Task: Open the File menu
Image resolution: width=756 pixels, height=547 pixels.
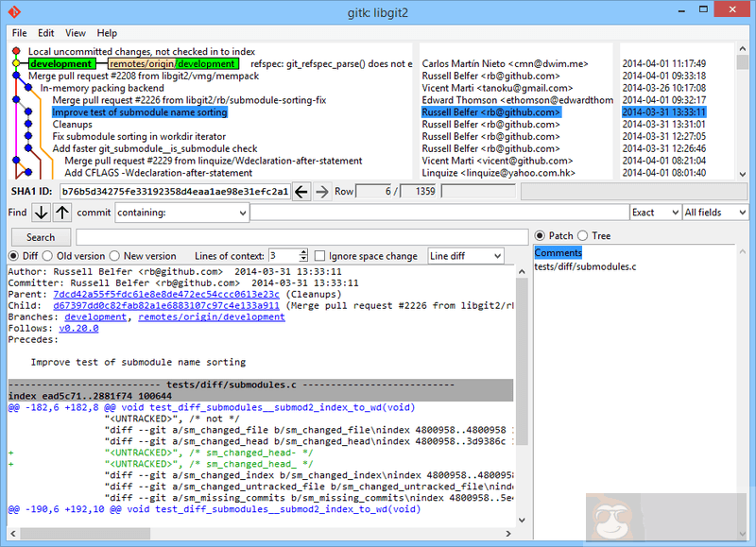Action: pos(19,33)
